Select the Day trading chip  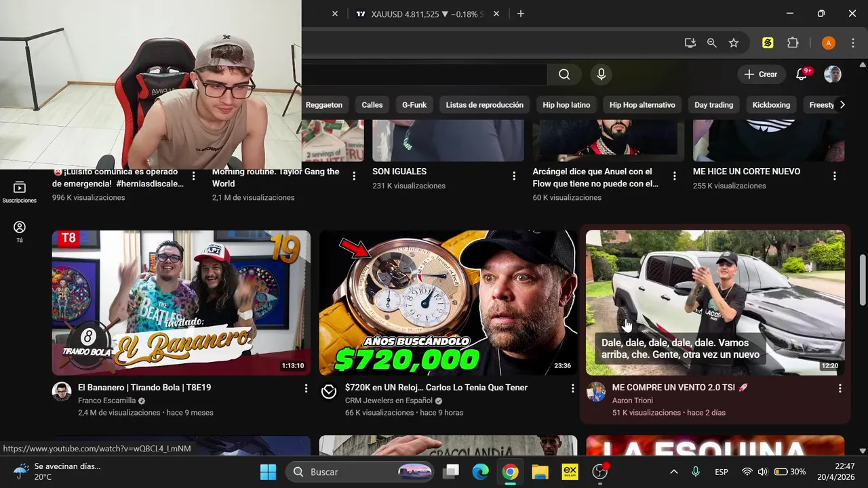click(x=713, y=105)
